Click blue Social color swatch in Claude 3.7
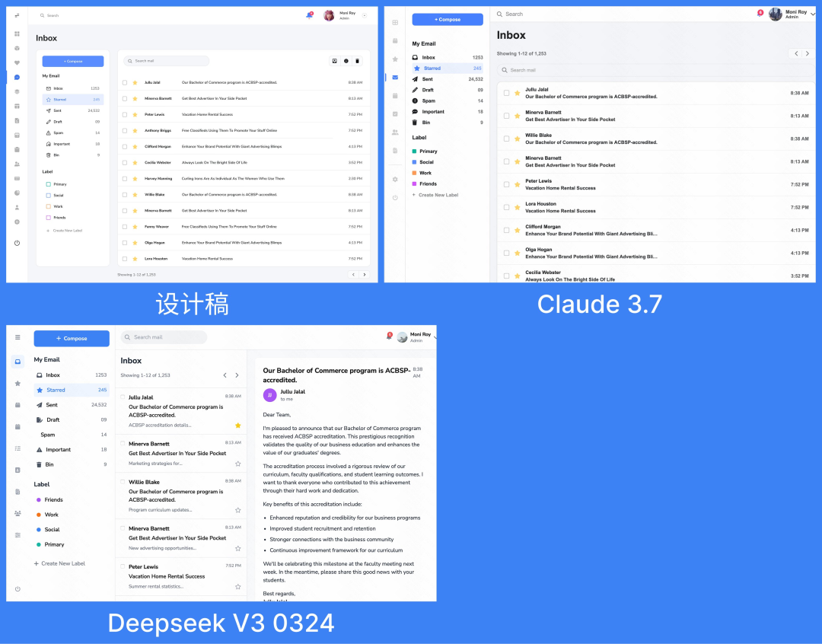The width and height of the screenshot is (822, 644). click(415, 162)
